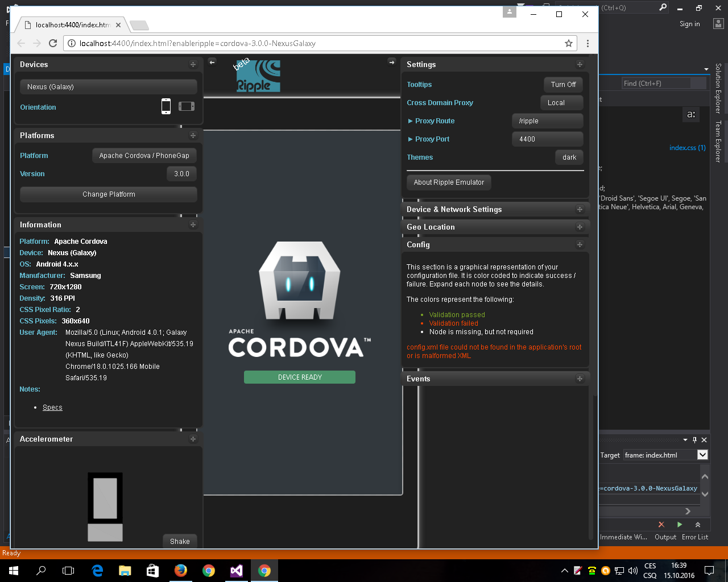Expand the Geo Location panel

click(495, 227)
